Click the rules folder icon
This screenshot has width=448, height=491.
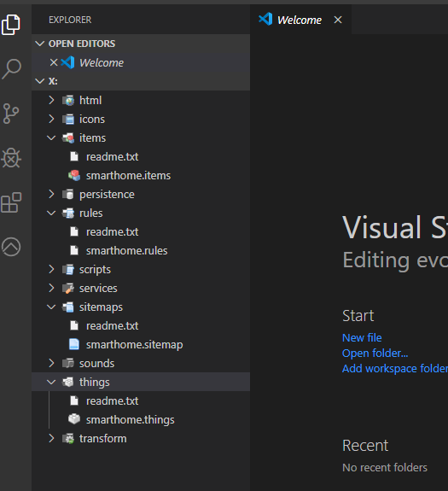pos(68,213)
